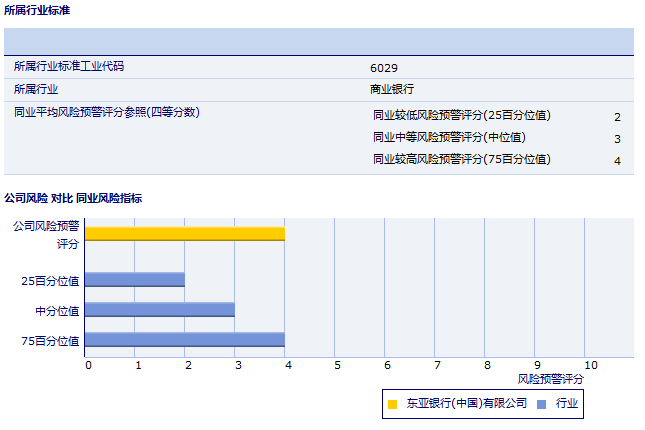Click the blue legend swatch for 行业
This screenshot has width=645, height=430.
click(x=541, y=404)
